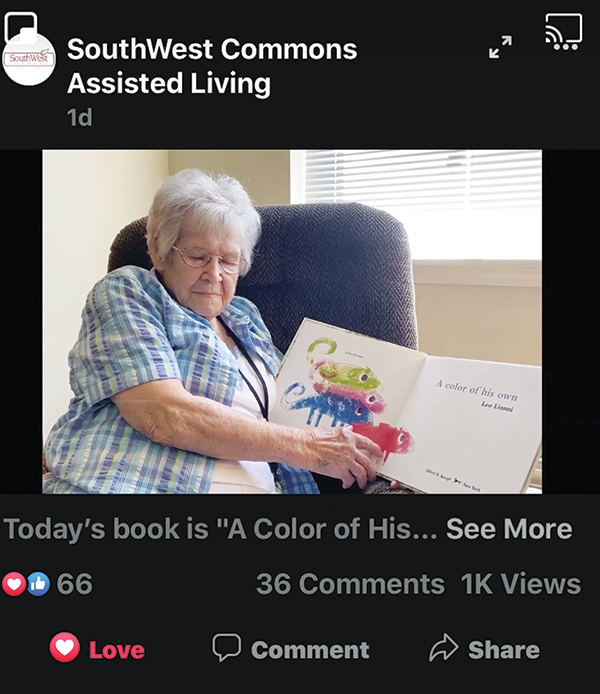Viewport: 600px width, 694px height.
Task: Tap the red heart Love icon
Action: 65,647
